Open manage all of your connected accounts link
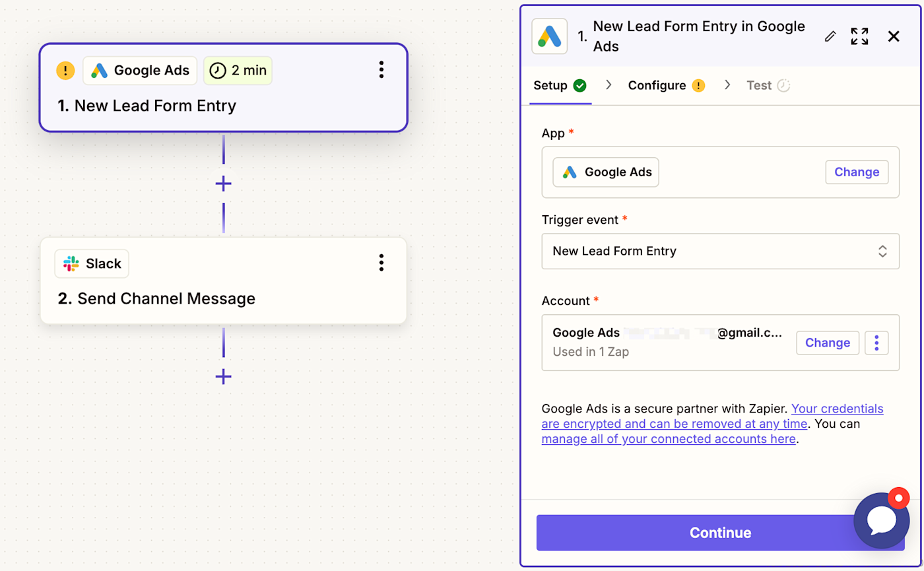 669,439
